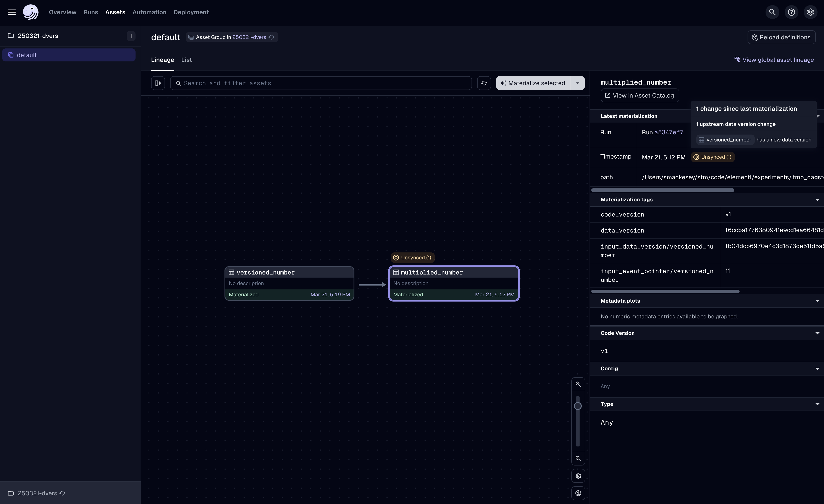Refresh the asset graph with circular arrows icon

pos(484,83)
